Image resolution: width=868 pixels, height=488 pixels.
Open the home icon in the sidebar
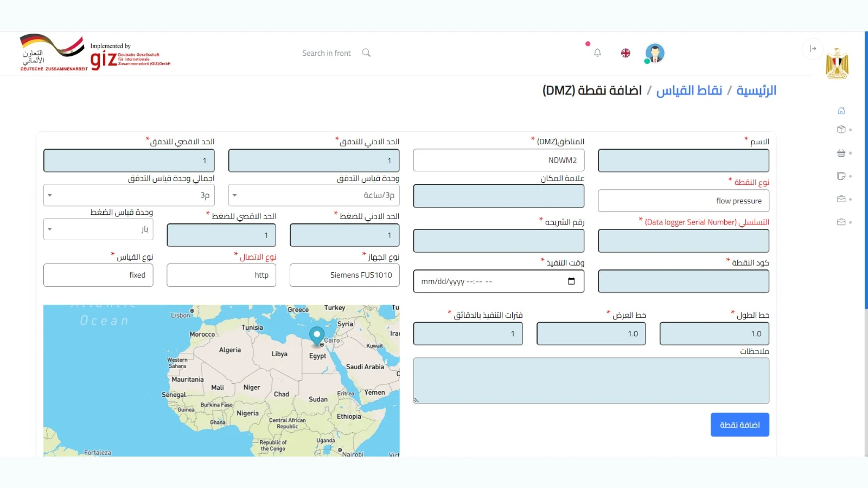tap(841, 111)
